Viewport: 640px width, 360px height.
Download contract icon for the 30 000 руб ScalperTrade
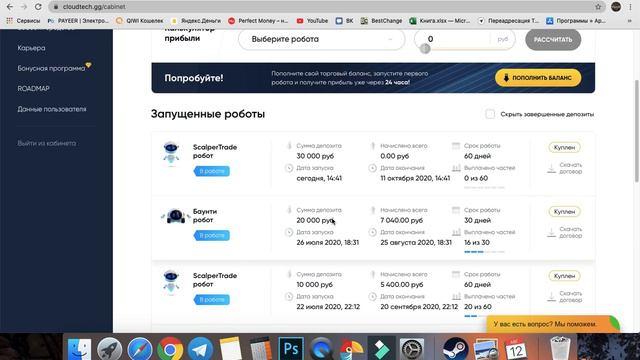click(551, 168)
